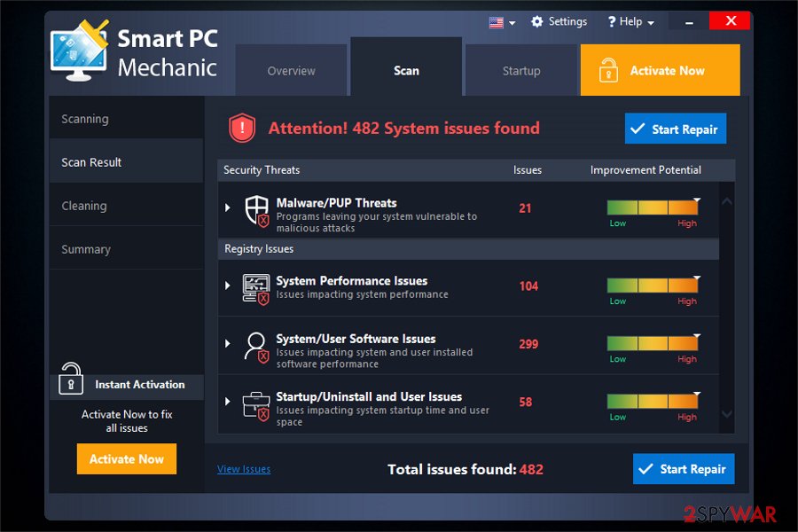Click the Malware/PUP Threats shield icon
Viewport: 798px width, 532px height.
click(256, 210)
